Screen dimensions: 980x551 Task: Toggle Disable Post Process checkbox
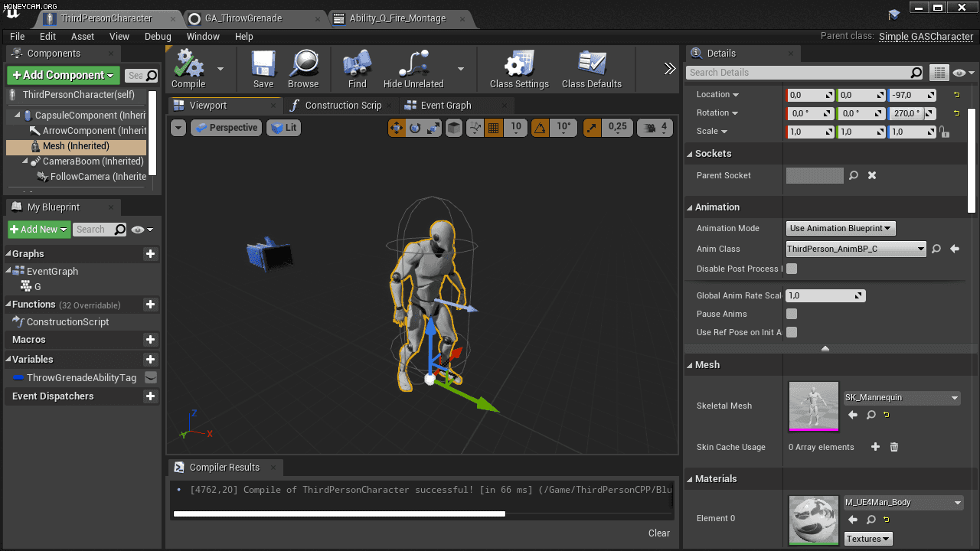point(792,269)
